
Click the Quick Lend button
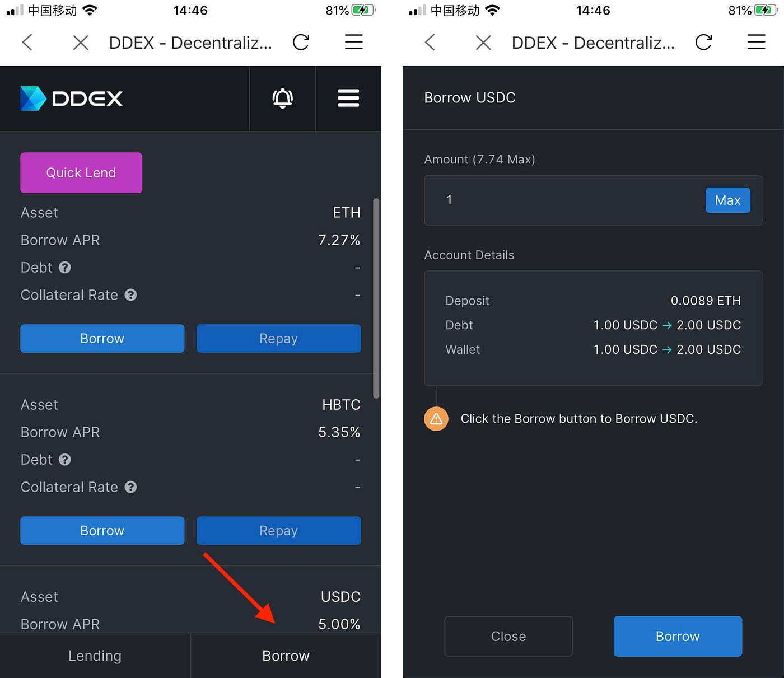pyautogui.click(x=81, y=172)
